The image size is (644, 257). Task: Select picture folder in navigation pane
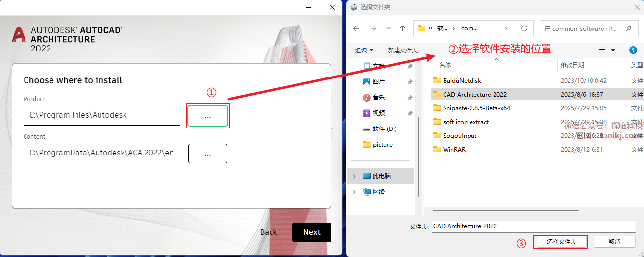tap(382, 144)
